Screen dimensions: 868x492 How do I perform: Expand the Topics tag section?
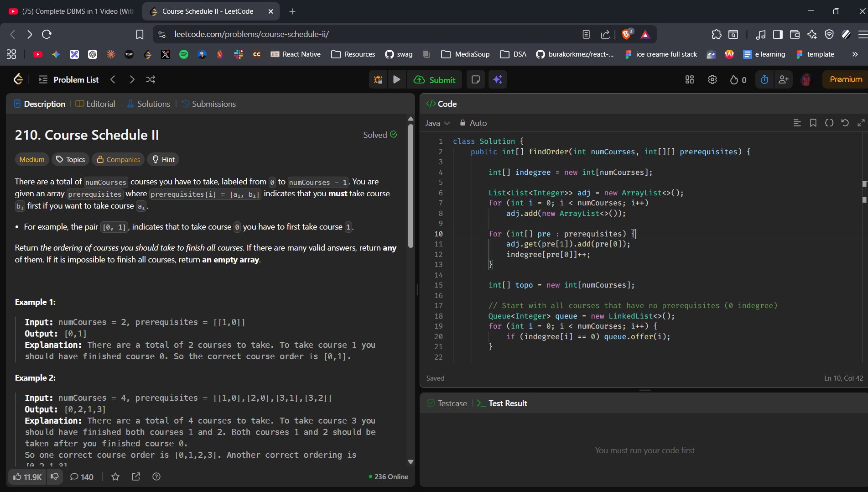coord(71,159)
